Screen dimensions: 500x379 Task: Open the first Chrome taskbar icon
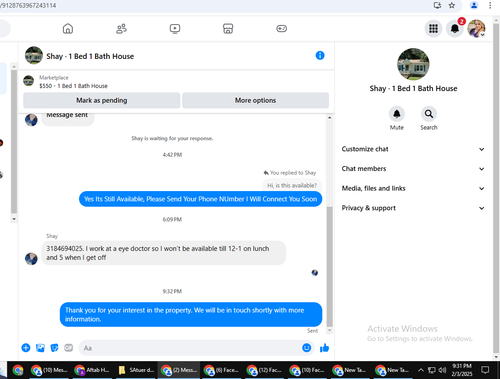tap(18, 370)
